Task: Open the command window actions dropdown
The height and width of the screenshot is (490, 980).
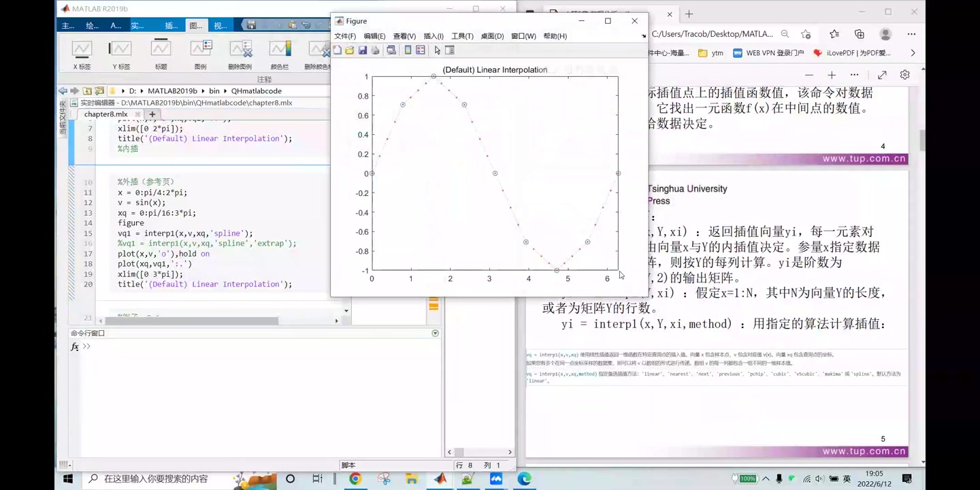Action: coord(435,333)
